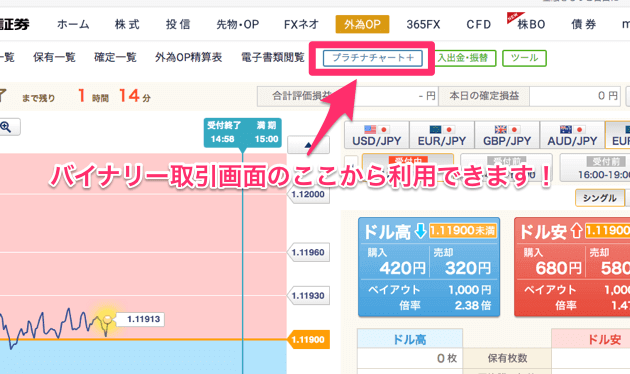Viewport: 630px width, 374px height.
Task: Click the ドル高 blue option panel header
Action: pos(429,231)
